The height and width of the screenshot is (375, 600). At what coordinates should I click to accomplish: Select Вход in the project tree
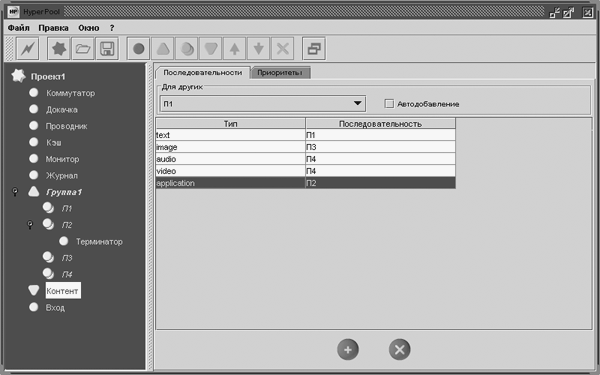pos(55,308)
